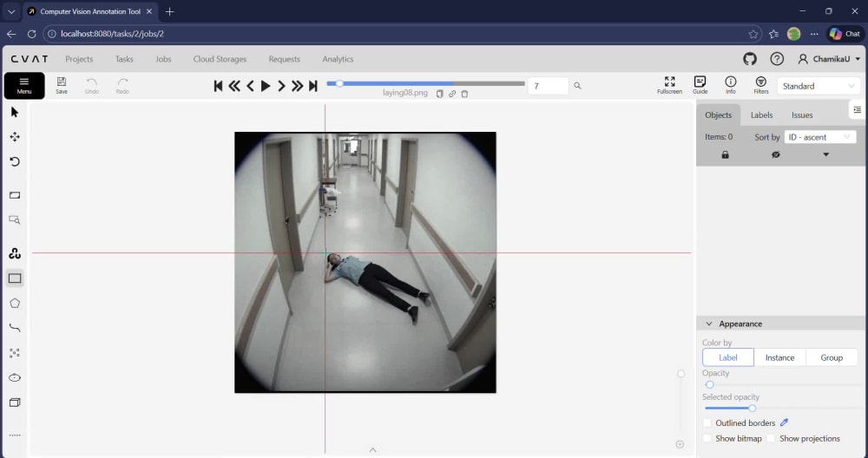This screenshot has height=458, width=868.
Task: Click the frame number input field
Action: [548, 86]
